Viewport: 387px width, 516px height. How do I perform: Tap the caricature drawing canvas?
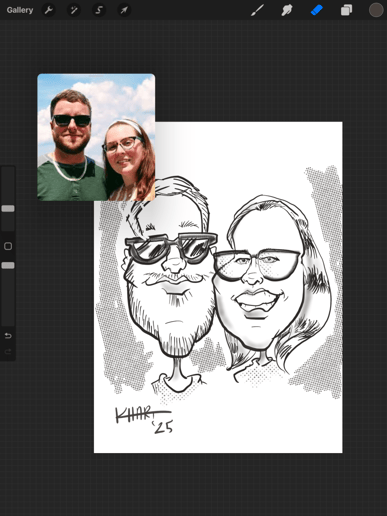click(x=218, y=287)
